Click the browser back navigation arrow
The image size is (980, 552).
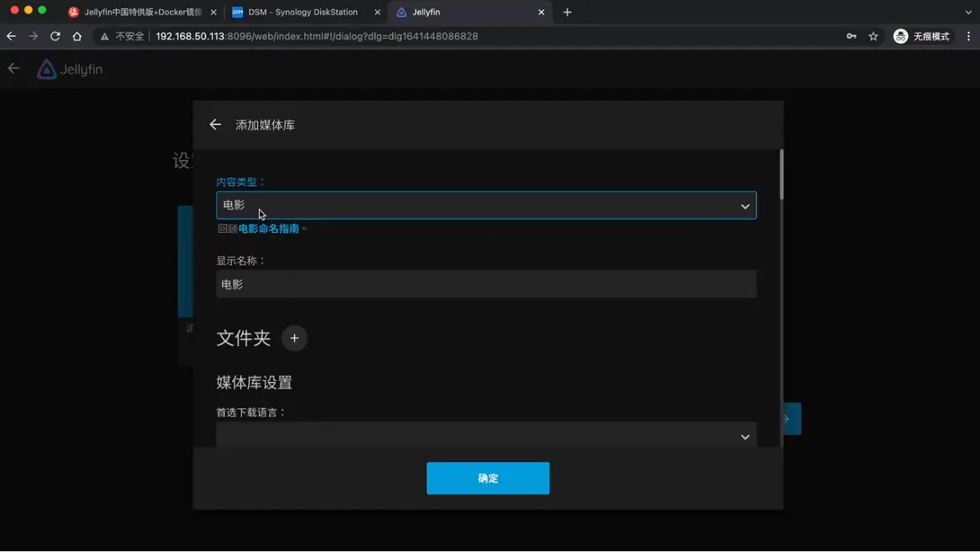(12, 36)
